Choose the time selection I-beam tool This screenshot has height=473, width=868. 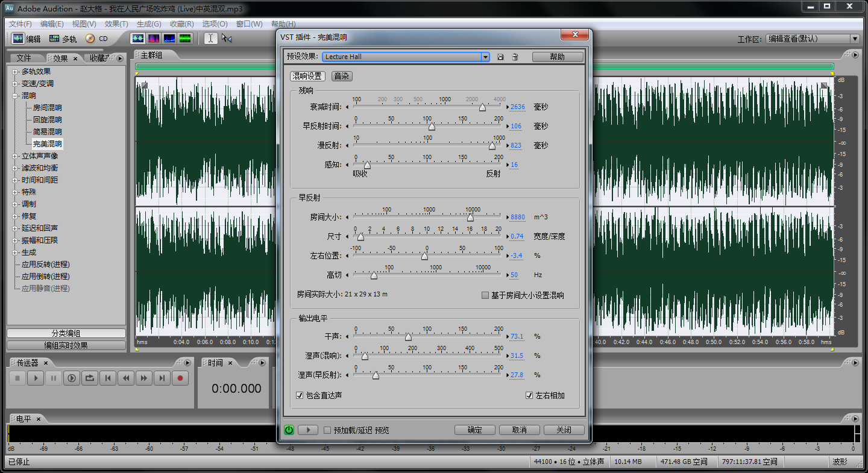point(210,38)
